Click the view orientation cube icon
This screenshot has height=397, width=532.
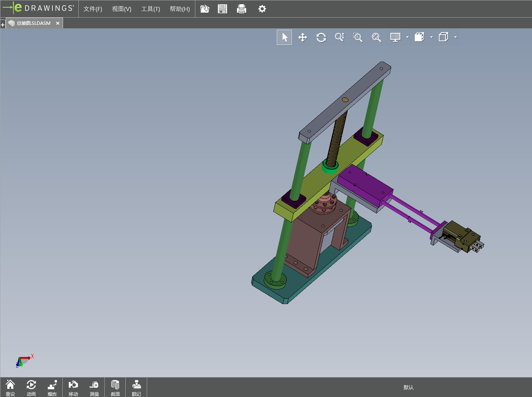click(x=420, y=37)
